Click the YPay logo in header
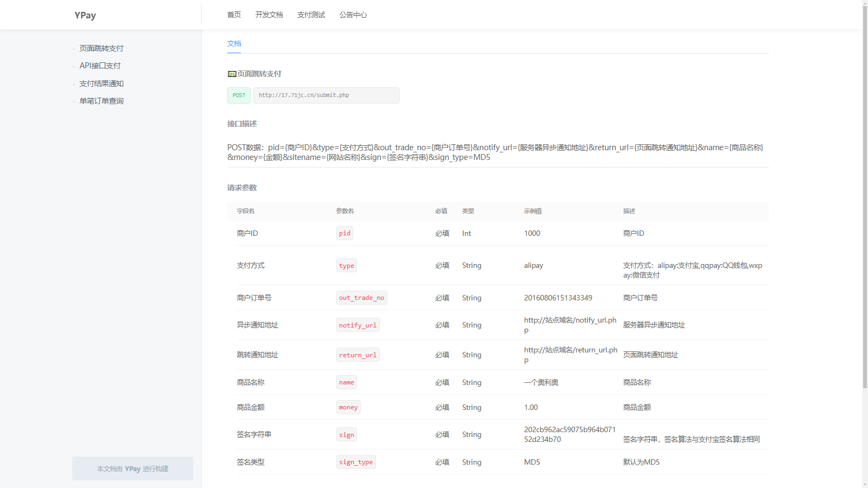Image resolution: width=868 pixels, height=488 pixels. [x=85, y=15]
